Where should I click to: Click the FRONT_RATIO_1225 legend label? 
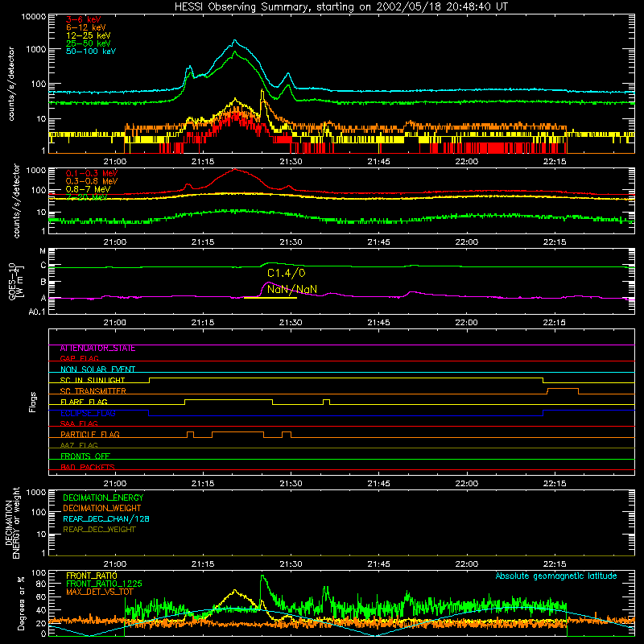104,584
